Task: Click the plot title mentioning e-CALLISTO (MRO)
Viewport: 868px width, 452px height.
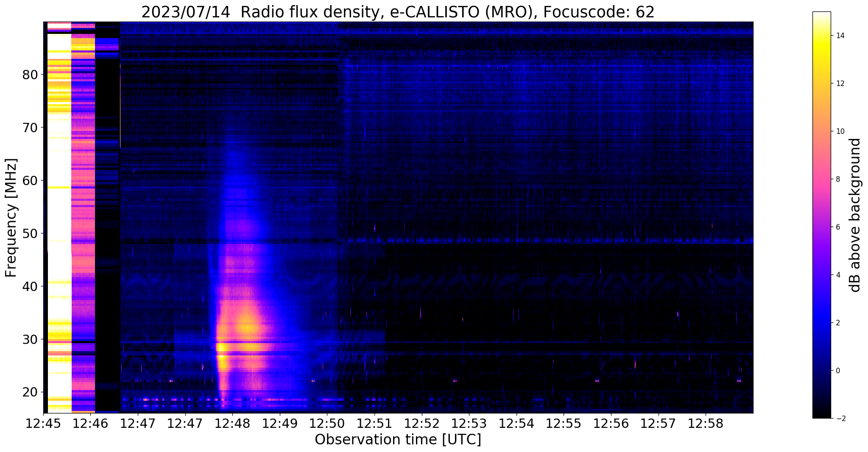Action: tap(398, 12)
